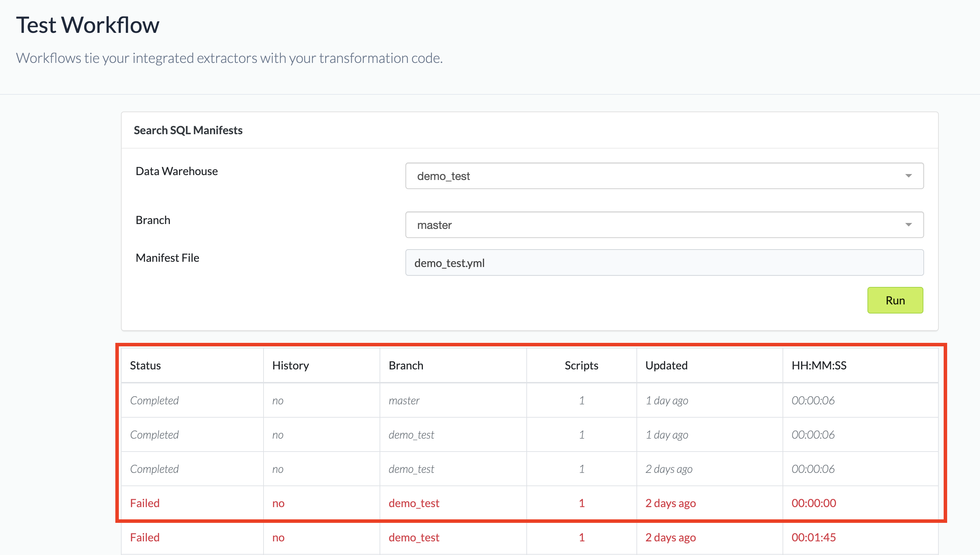Click the History column header
The image size is (980, 555).
click(x=290, y=365)
